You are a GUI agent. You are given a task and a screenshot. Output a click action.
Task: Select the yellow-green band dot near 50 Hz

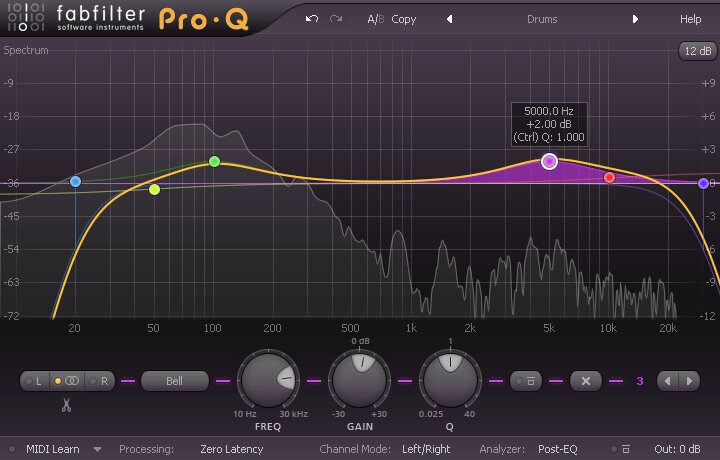tap(154, 189)
